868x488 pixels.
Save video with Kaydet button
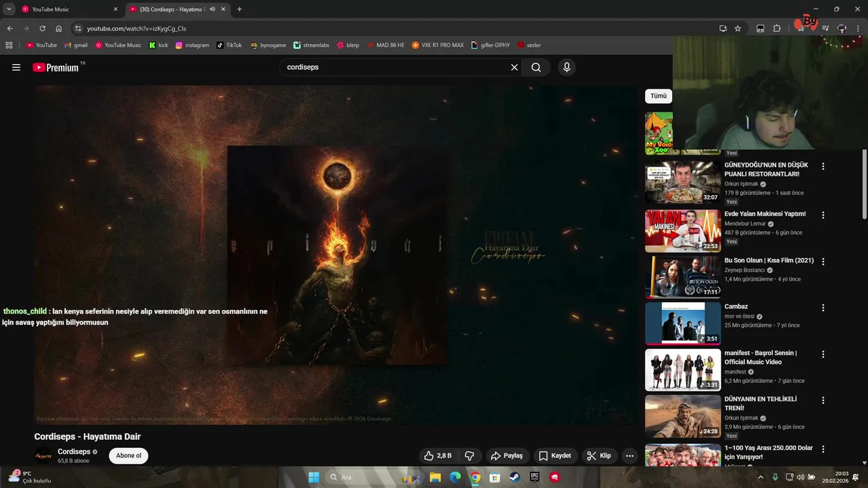555,455
